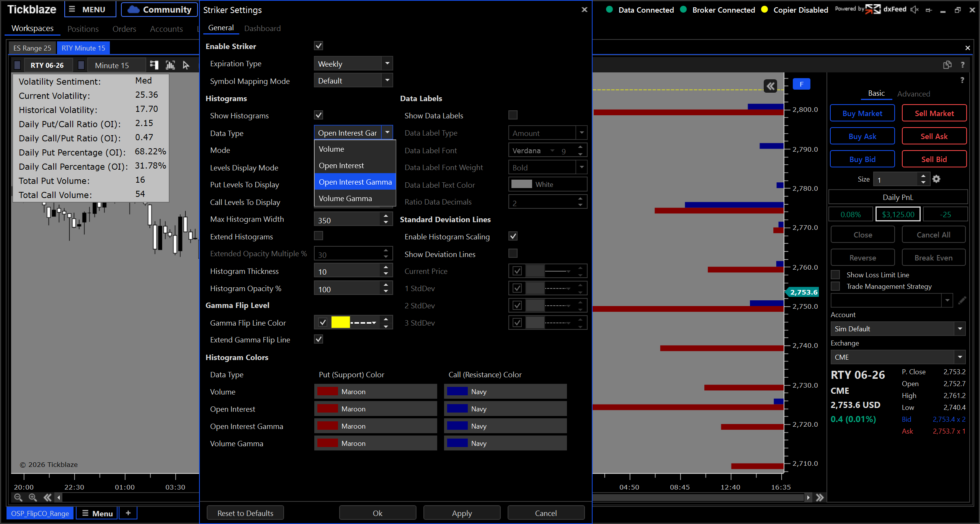Viewport: 980px width, 524px height.
Task: Enable the Trade Management Strategy checkbox
Action: tap(836, 286)
